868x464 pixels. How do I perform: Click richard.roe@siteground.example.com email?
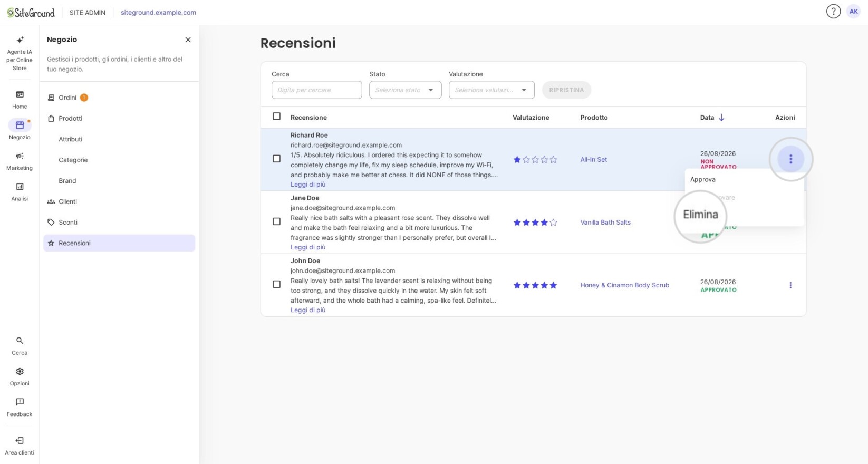click(x=346, y=145)
